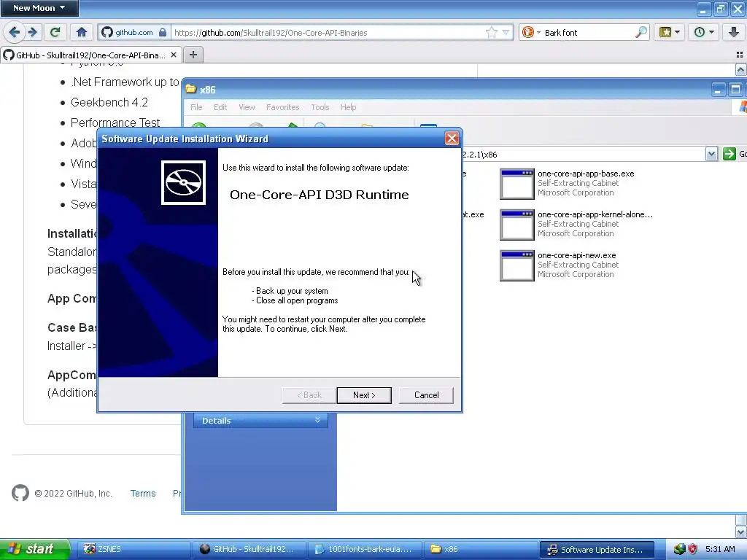Open the URL history dropdown arrow
747x560 pixels.
click(506, 32)
